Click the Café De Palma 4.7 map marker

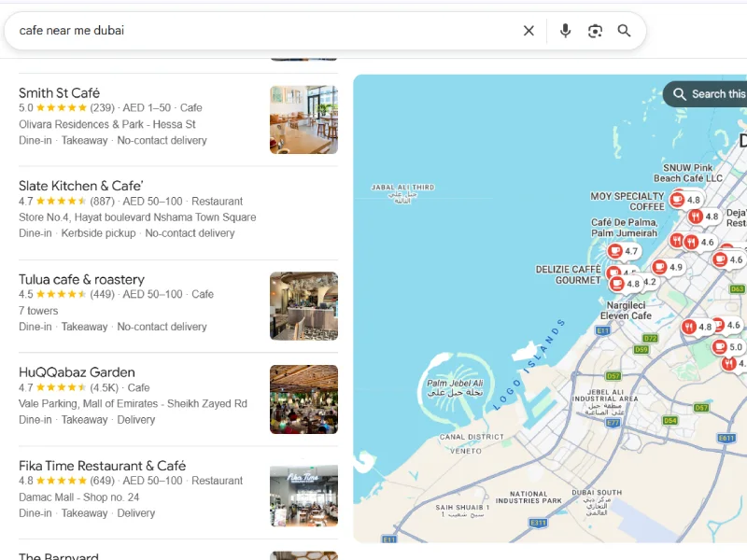pos(623,251)
